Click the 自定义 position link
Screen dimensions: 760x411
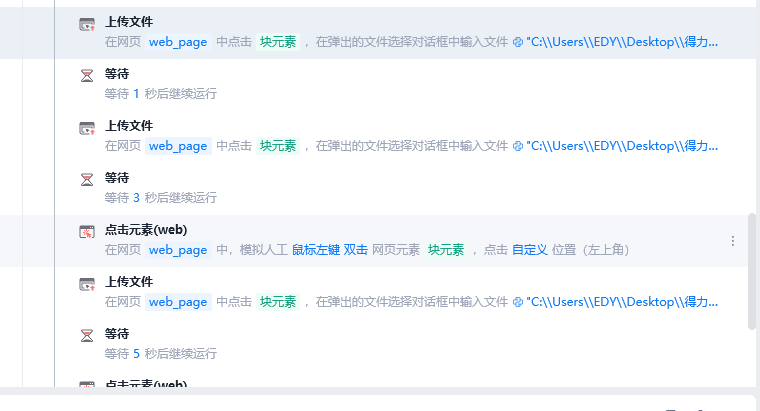[x=530, y=250]
